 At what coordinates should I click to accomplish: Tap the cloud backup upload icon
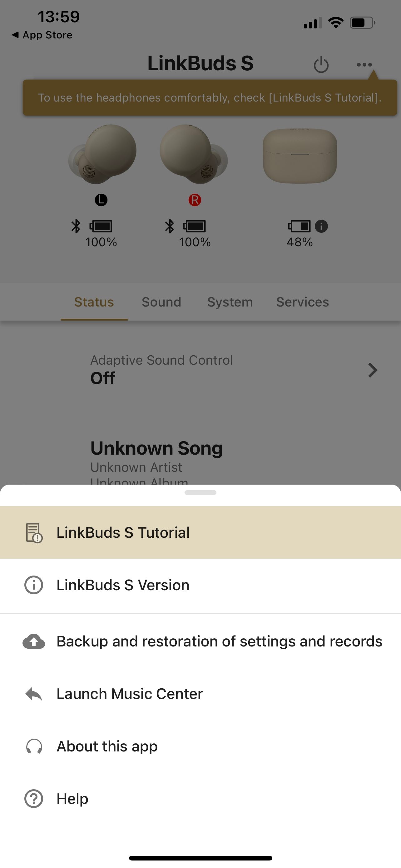(x=34, y=641)
